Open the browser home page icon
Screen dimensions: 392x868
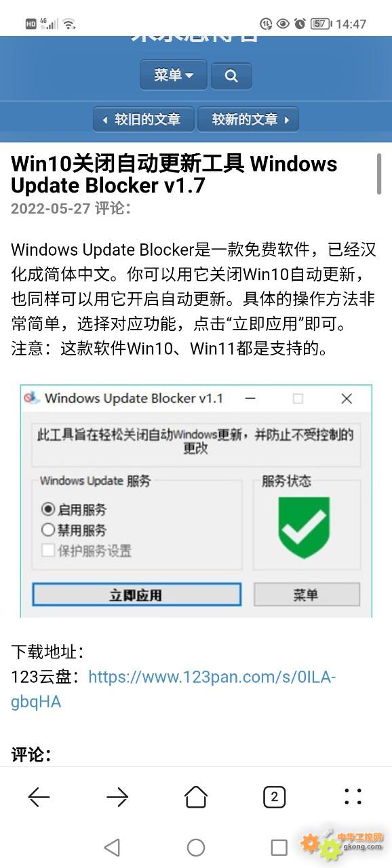[196, 797]
